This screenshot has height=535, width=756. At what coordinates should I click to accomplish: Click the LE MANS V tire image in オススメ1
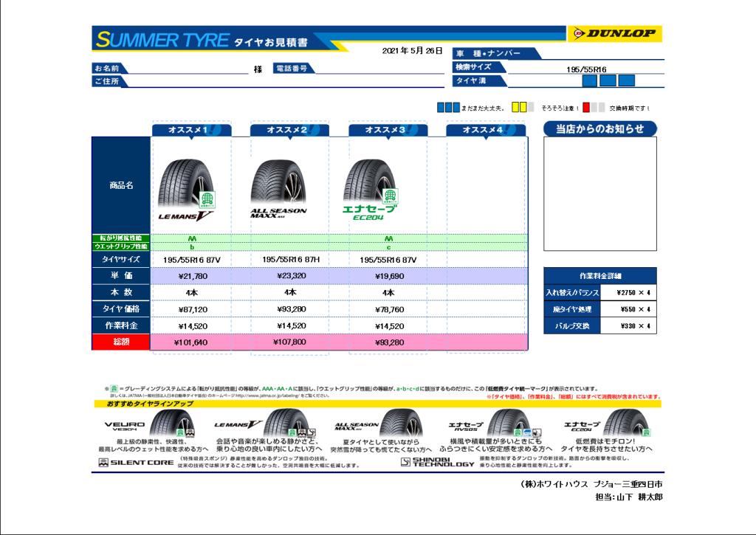(185, 184)
